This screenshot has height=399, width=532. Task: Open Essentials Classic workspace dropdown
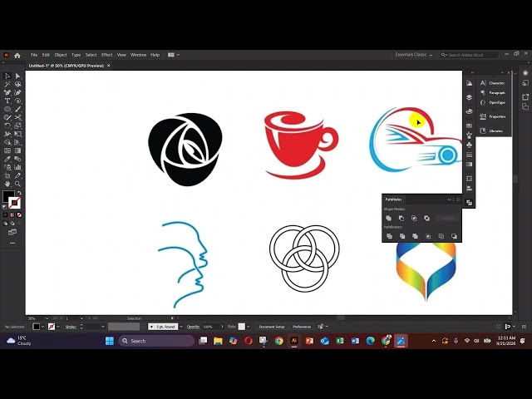pos(414,55)
